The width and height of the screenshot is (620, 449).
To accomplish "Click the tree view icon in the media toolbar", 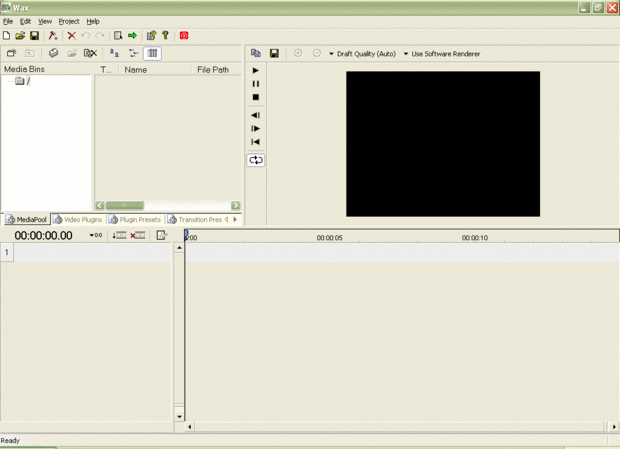I will coord(134,53).
